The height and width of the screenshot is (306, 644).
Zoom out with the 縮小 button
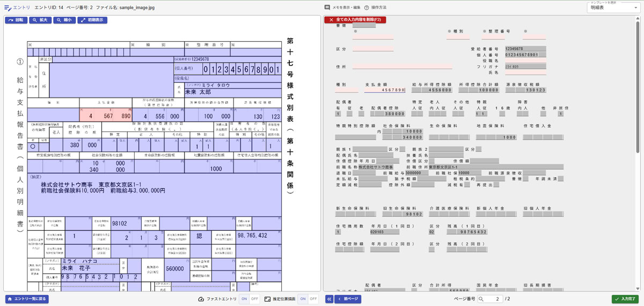coord(64,20)
